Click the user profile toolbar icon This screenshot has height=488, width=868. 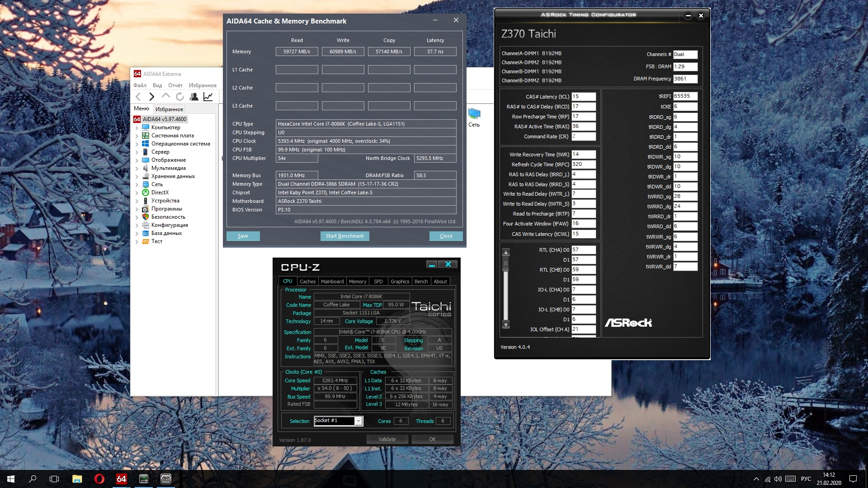(194, 97)
